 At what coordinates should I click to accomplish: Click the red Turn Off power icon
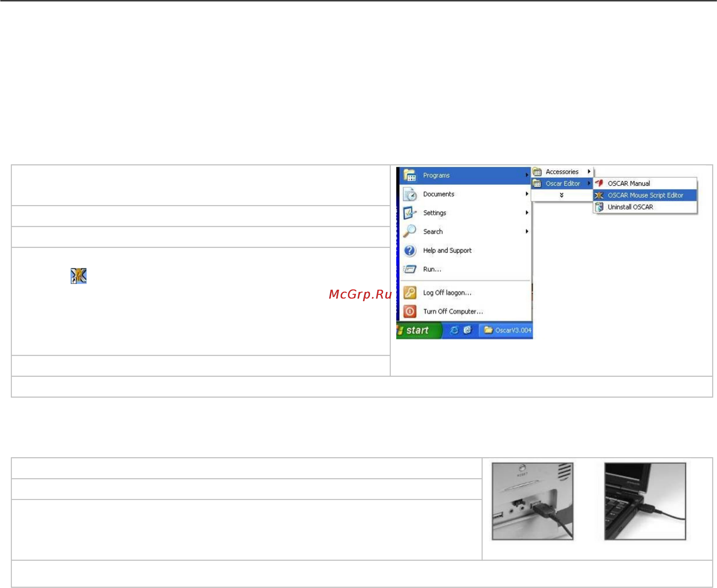tap(410, 311)
